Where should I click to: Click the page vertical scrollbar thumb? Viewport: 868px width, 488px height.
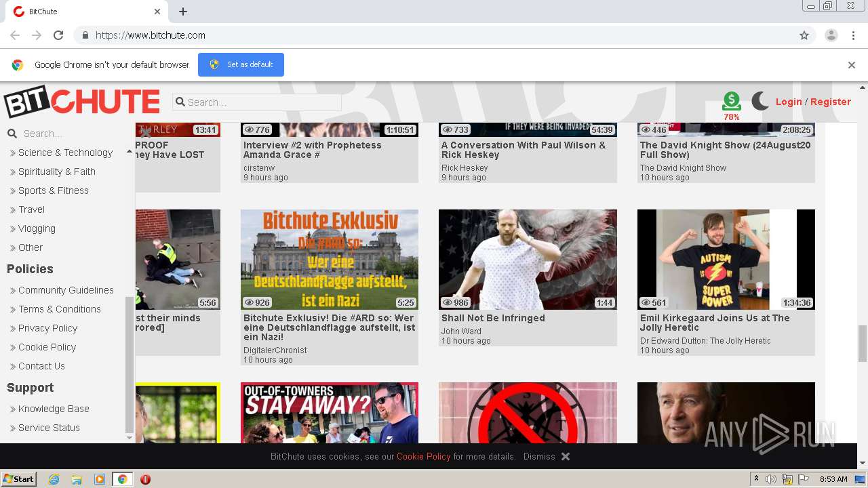coord(863,343)
